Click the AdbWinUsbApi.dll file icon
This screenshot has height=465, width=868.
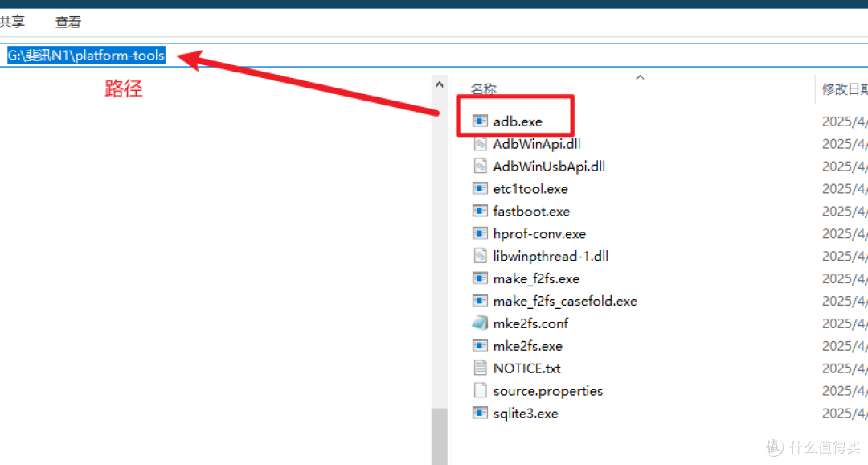pyautogui.click(x=480, y=166)
